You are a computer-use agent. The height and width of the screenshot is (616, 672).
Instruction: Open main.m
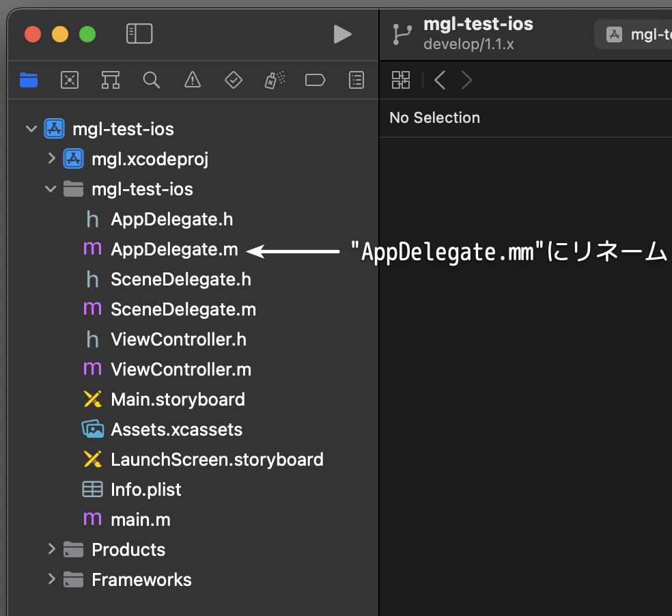tap(141, 520)
